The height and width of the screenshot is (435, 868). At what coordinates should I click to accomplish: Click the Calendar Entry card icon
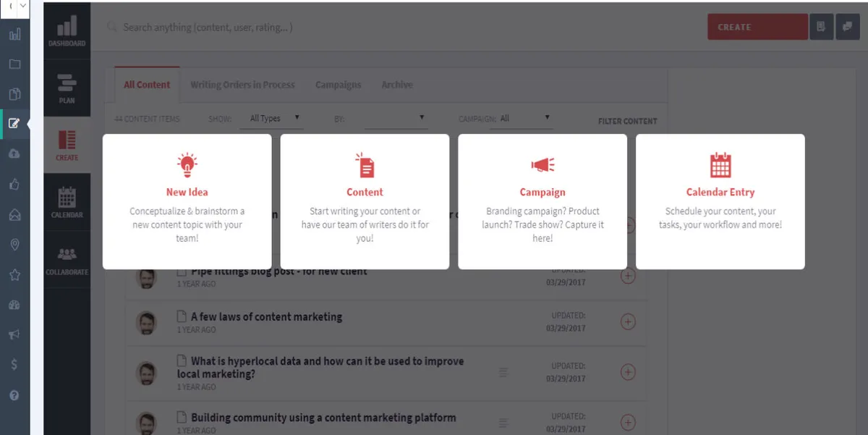720,165
